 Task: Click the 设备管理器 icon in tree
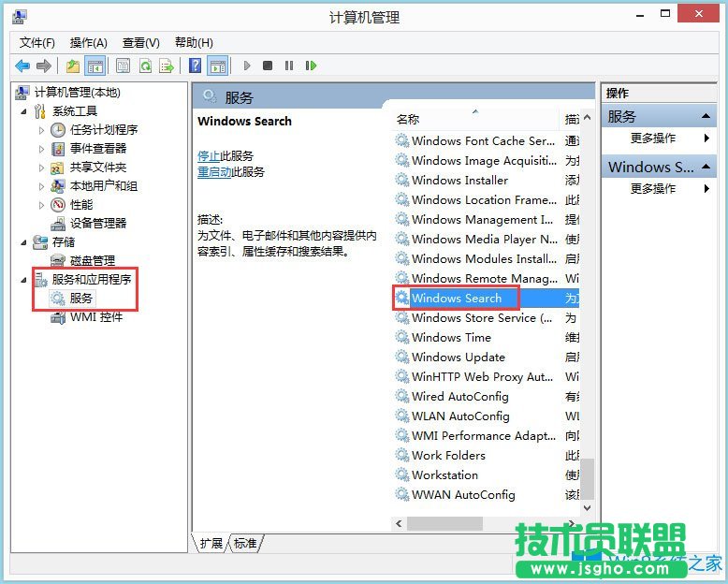coord(58,224)
